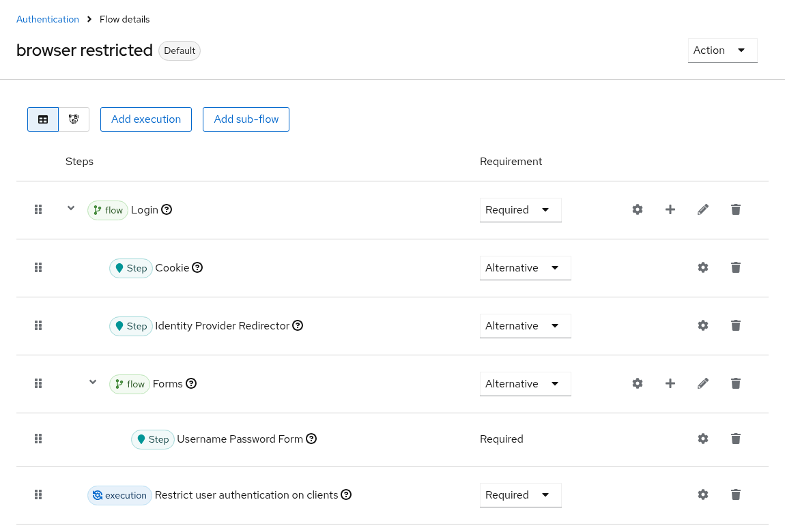This screenshot has height=532, width=785.
Task: Click help icon next to Identity Provider Redirector
Action: coord(298,325)
